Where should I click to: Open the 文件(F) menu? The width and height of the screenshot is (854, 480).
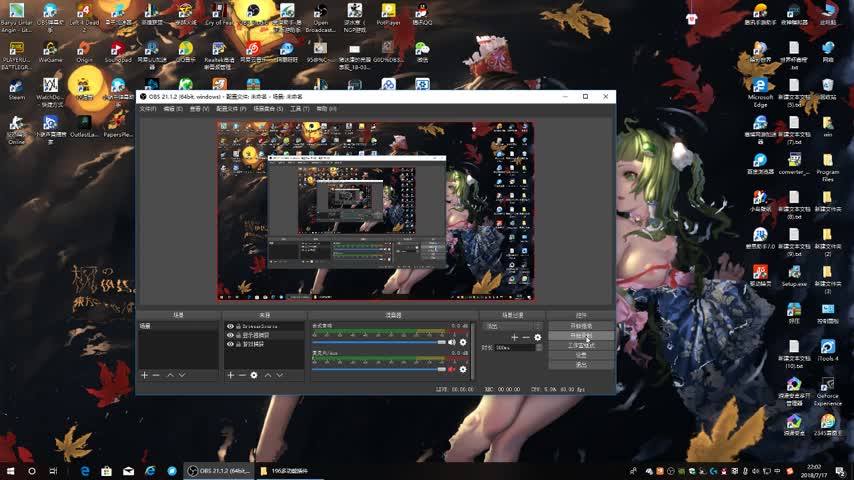tap(148, 108)
